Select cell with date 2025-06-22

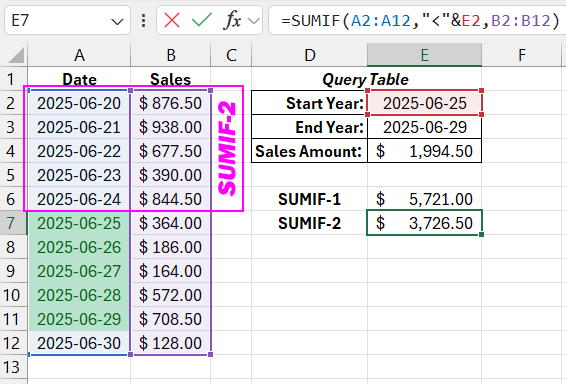pyautogui.click(x=79, y=151)
